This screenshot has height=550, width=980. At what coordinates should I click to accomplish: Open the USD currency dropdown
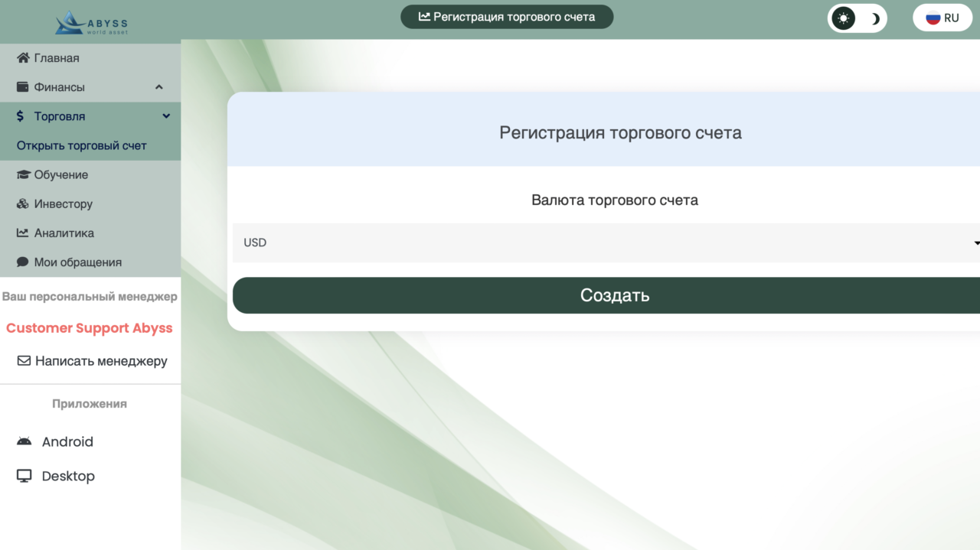pyautogui.click(x=606, y=242)
